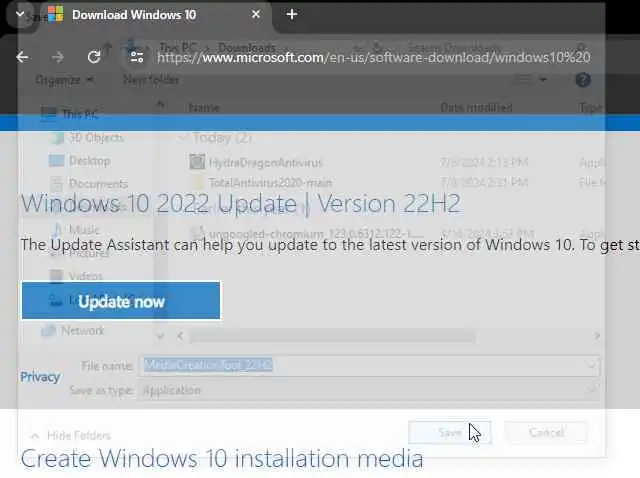Image resolution: width=640 pixels, height=478 pixels.
Task: Sort files by the Name column
Action: (204, 108)
